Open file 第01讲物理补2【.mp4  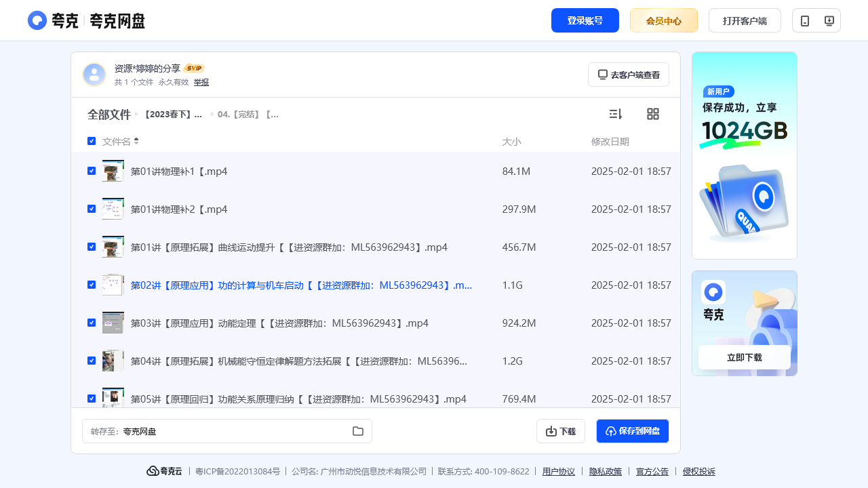[179, 209]
